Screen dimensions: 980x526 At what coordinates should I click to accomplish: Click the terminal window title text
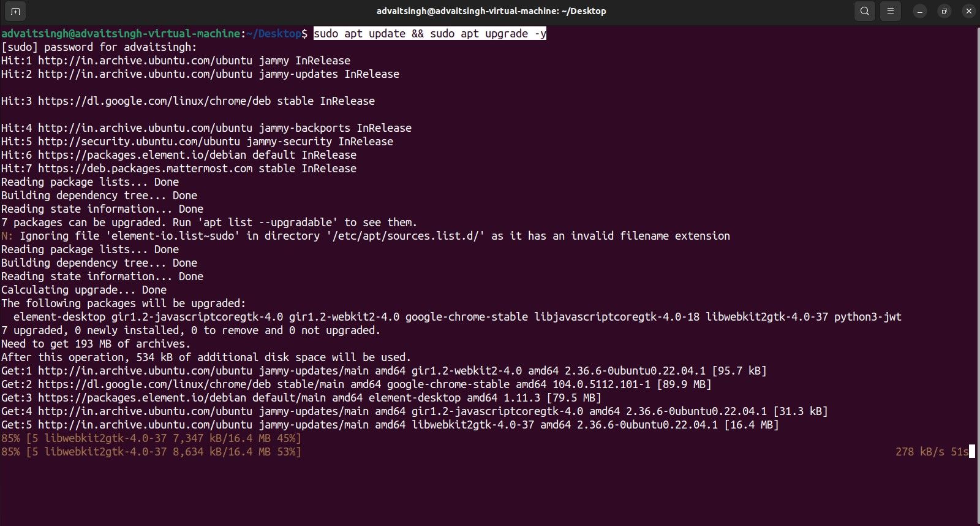490,10
